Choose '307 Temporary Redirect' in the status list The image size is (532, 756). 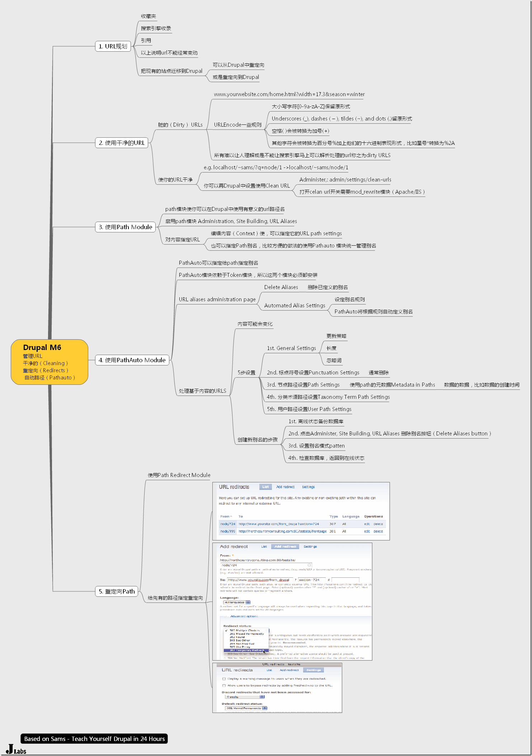pos(246,650)
